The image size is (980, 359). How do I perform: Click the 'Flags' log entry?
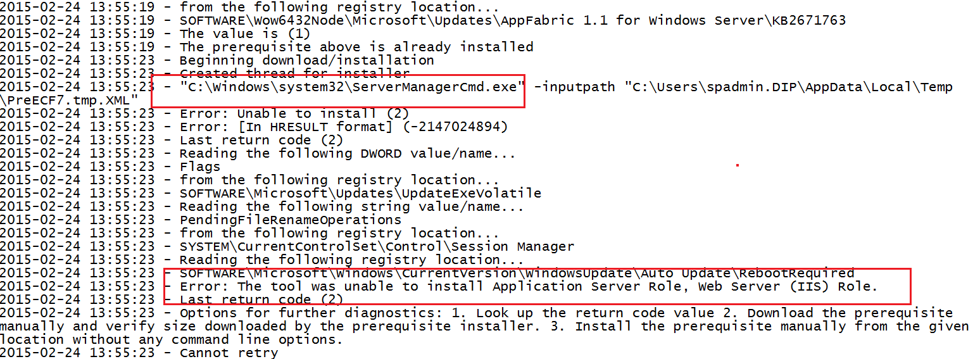point(200,167)
